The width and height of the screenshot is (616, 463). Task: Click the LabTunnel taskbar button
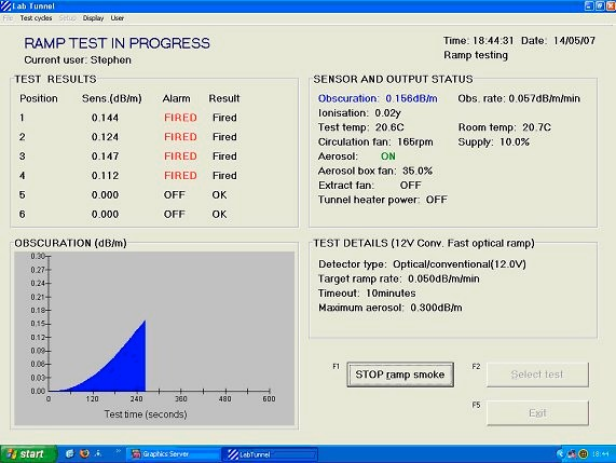tap(270, 454)
